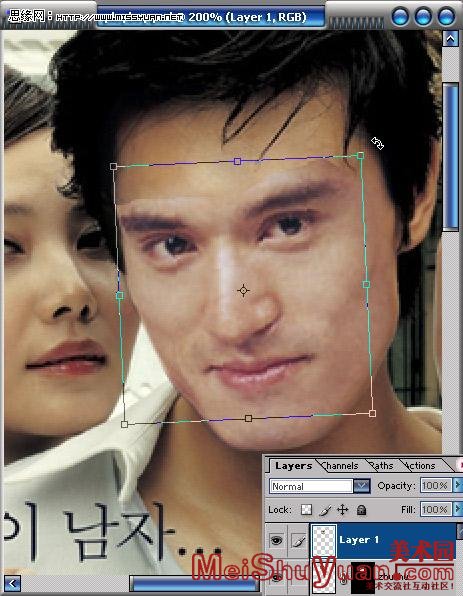Click the bottom-center transform handle

248,418
